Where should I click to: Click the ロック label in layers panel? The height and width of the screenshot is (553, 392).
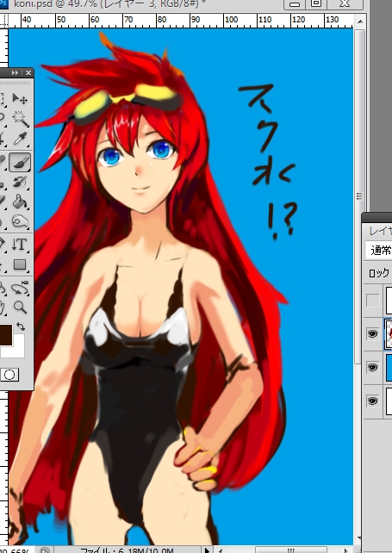(379, 272)
